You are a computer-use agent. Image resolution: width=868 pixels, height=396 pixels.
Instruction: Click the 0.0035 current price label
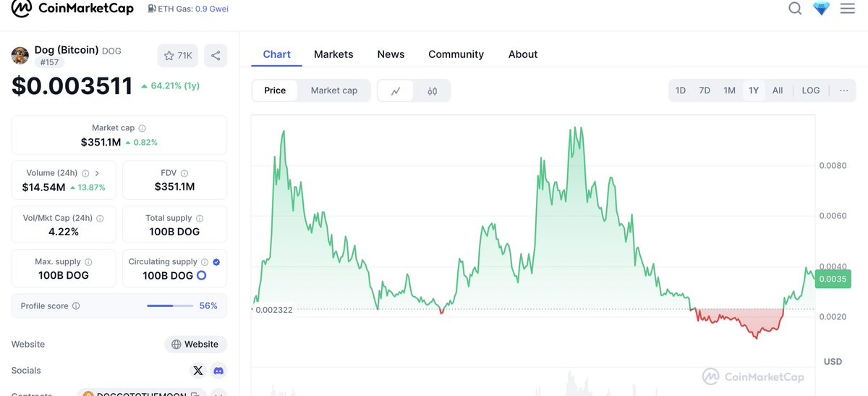click(x=832, y=279)
